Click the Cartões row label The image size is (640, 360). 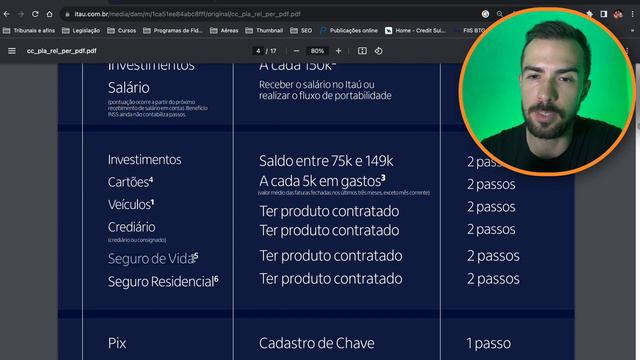click(130, 182)
